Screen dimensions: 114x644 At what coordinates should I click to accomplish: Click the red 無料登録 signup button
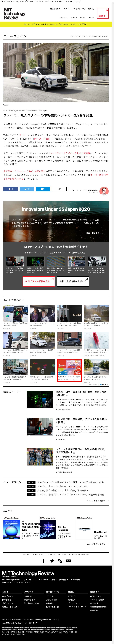click(x=103, y=13)
